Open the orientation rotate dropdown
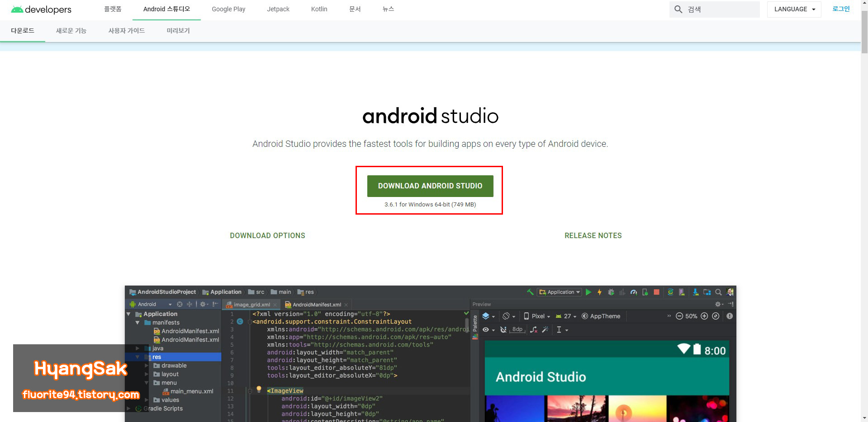Viewport: 868px width, 422px height. click(509, 316)
